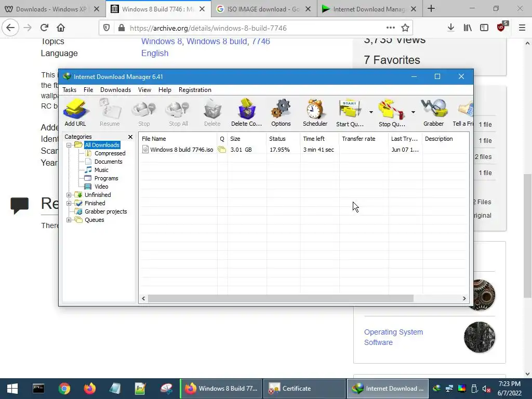532x399 pixels.
Task: Open the Windows Start button
Action: (12, 389)
